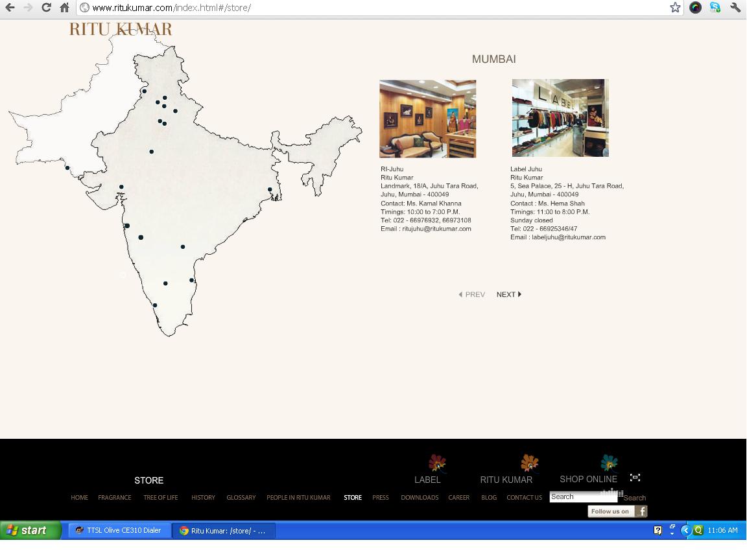Open the DOWNLOADS menu item
Screen dimensions: 747x560
tap(420, 498)
